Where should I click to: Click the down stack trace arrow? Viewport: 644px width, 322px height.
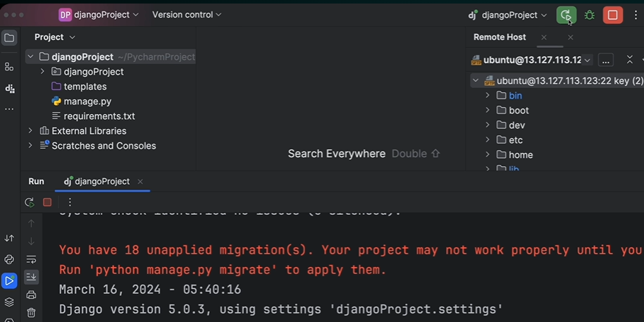coord(31,241)
